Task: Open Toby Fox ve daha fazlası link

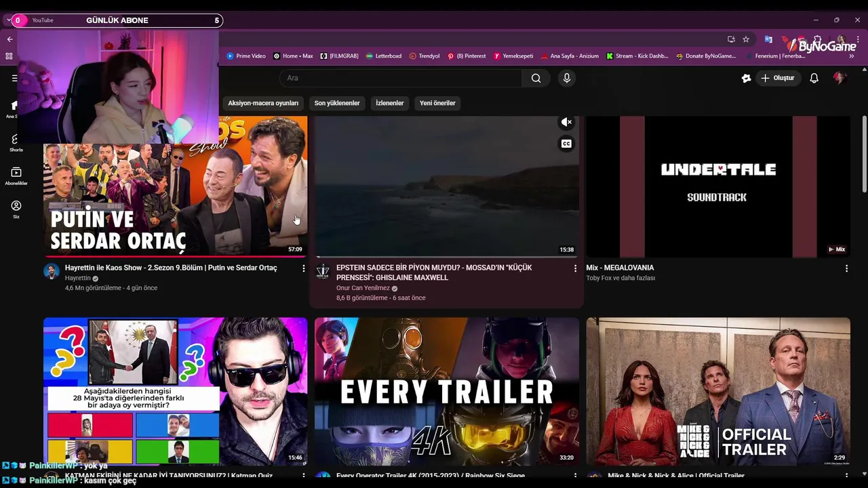Action: pyautogui.click(x=620, y=278)
